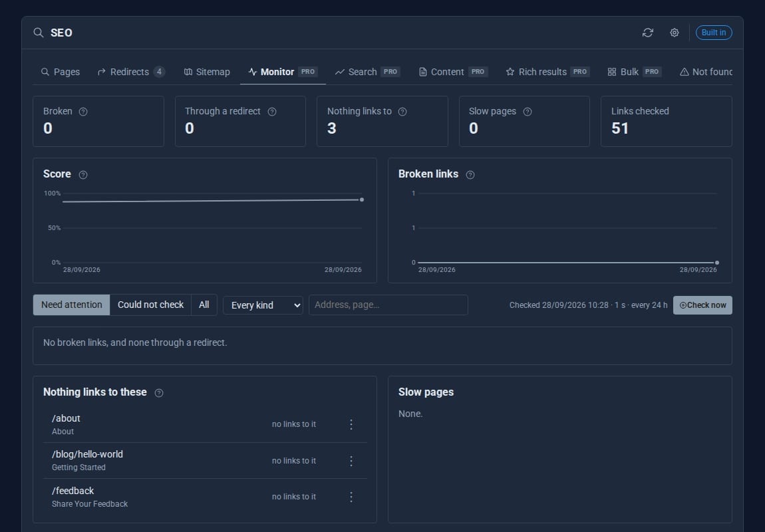Click the help icon beside Broken
765x532 pixels.
83,112
